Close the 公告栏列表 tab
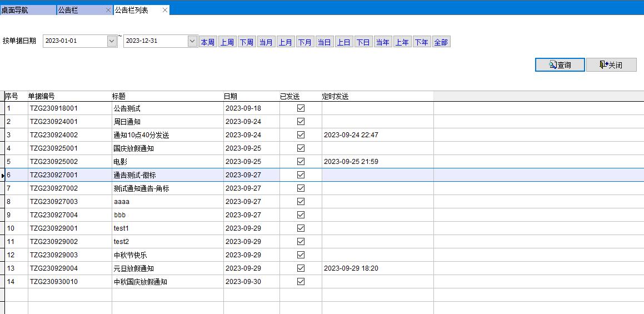This screenshot has height=314, width=644. [165, 10]
